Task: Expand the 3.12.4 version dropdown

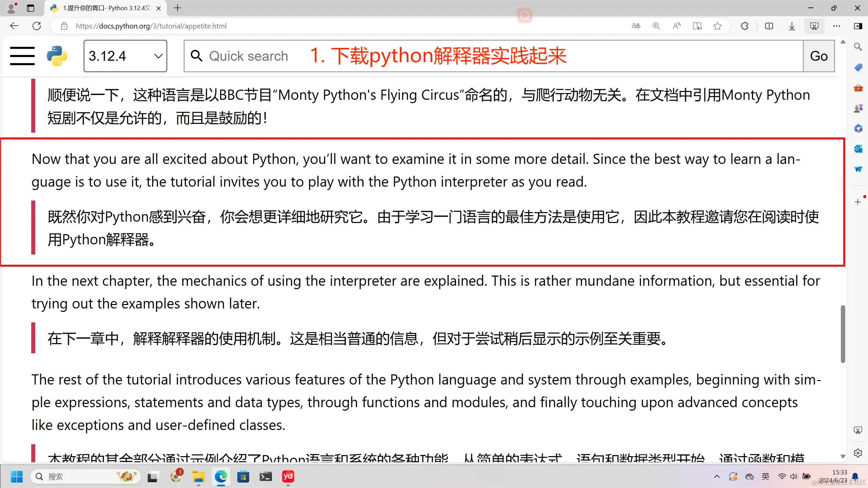Action: (125, 56)
